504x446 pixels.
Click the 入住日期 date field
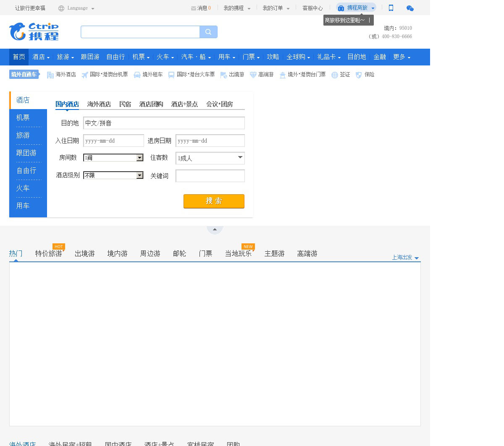point(113,141)
